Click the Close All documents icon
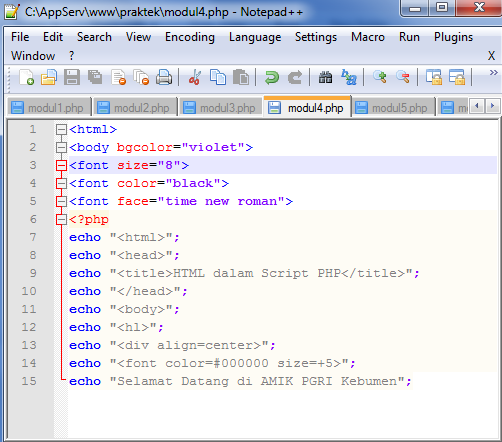 point(141,77)
